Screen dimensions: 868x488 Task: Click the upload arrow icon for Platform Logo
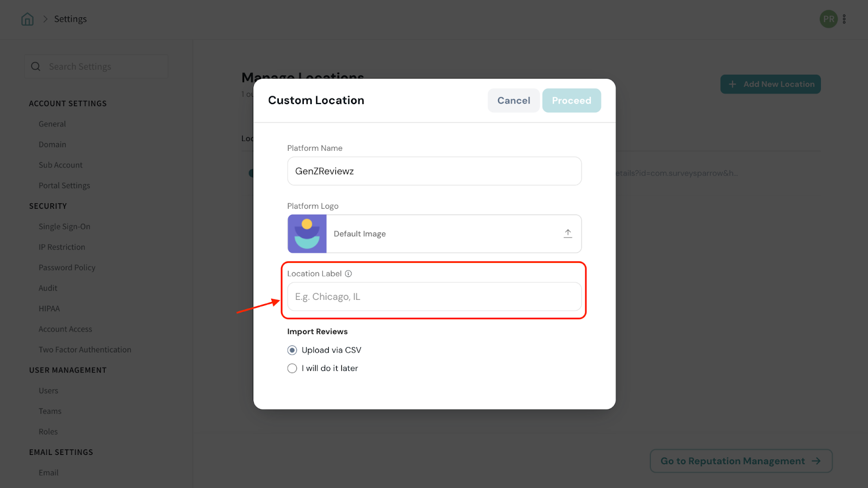tap(567, 234)
